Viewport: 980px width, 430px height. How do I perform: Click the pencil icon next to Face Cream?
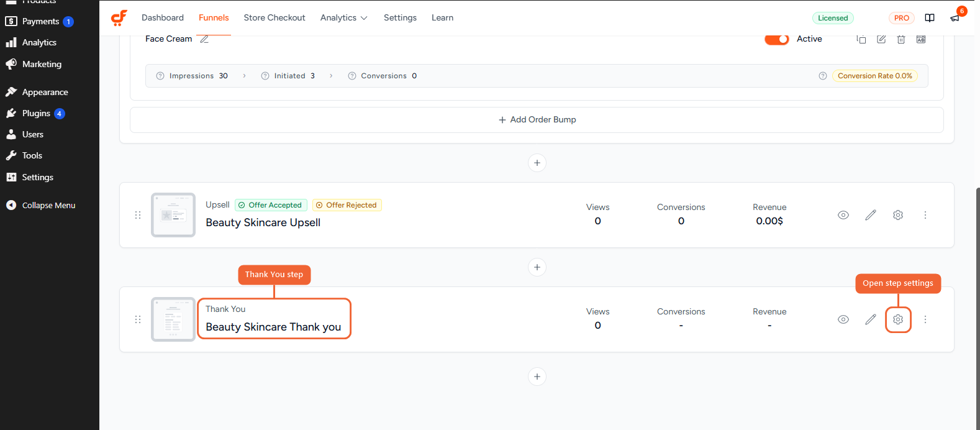204,39
